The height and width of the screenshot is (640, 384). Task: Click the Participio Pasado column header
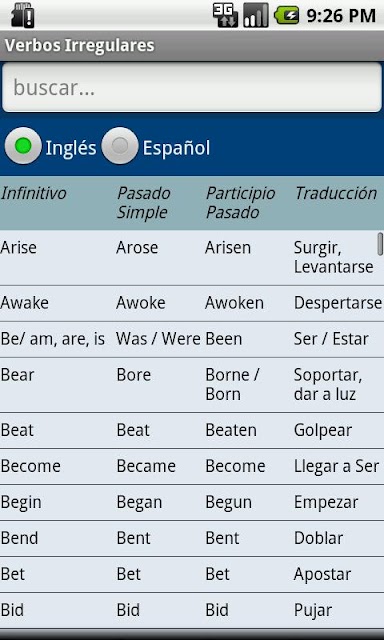240,203
